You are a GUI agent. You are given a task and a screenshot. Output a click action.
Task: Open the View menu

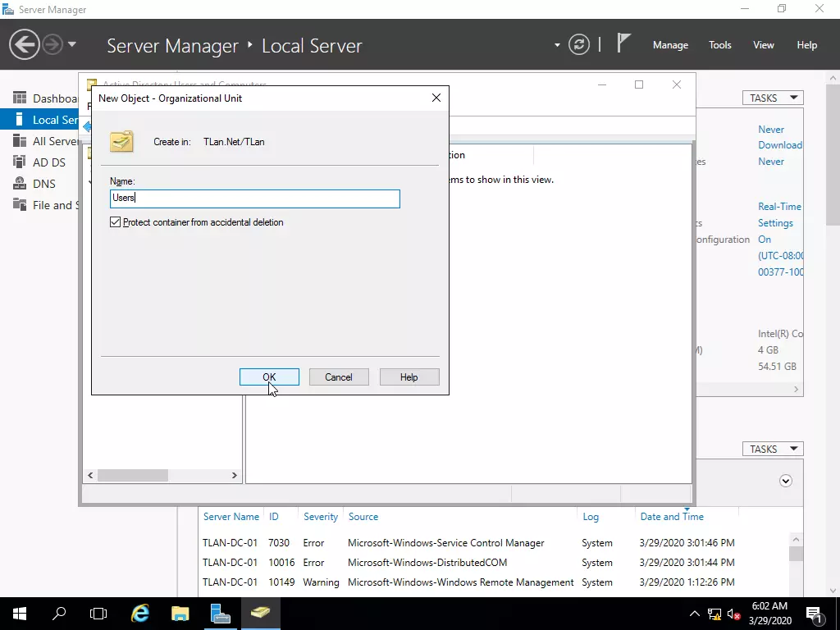click(x=764, y=45)
